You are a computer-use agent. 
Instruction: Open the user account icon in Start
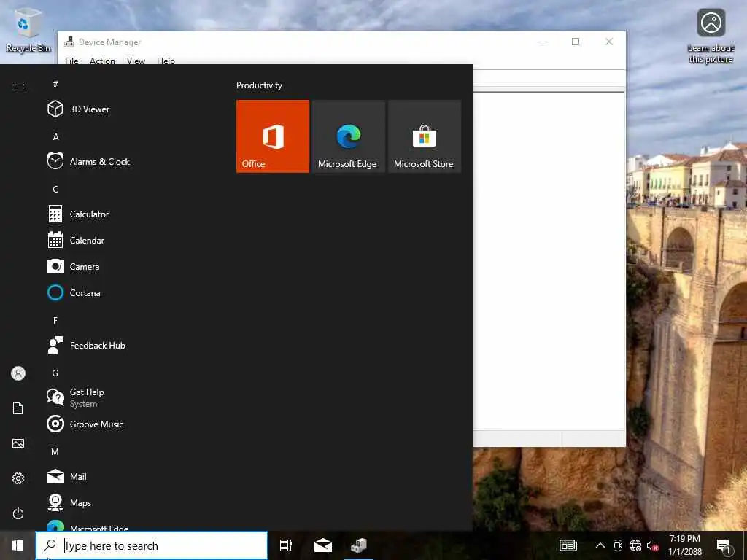tap(18, 373)
